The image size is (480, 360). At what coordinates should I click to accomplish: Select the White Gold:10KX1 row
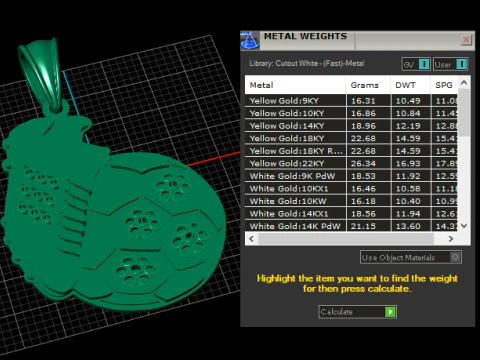point(351,189)
